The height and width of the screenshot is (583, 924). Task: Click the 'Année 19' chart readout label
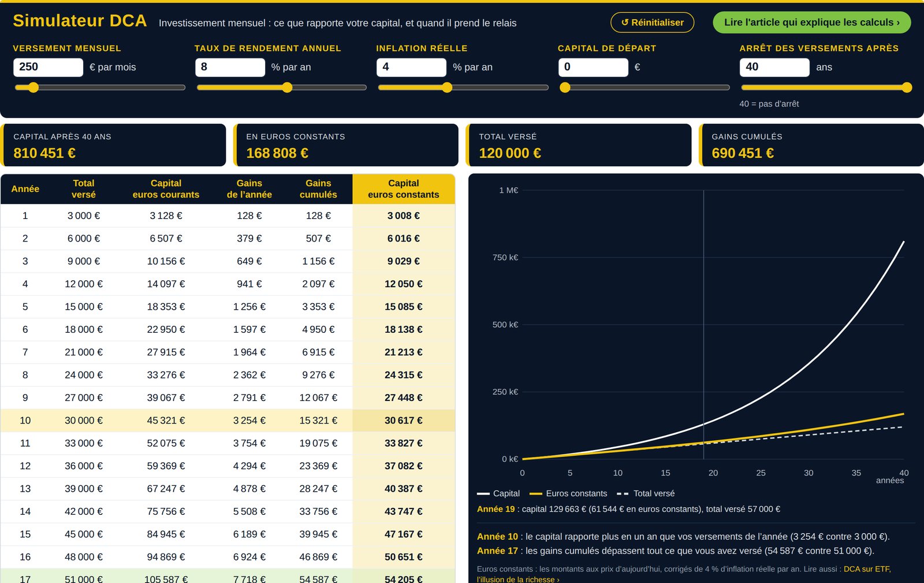(x=495, y=509)
